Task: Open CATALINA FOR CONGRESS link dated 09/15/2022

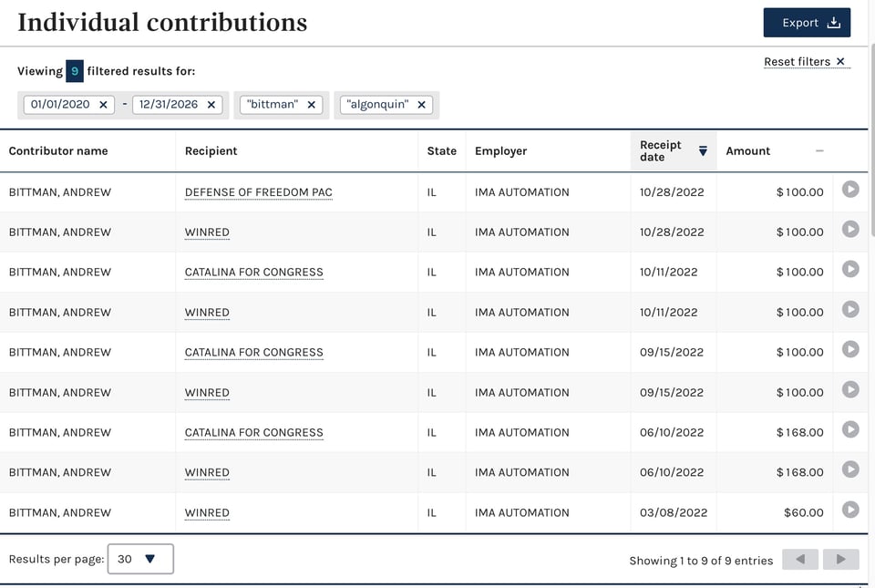Action: (x=253, y=353)
